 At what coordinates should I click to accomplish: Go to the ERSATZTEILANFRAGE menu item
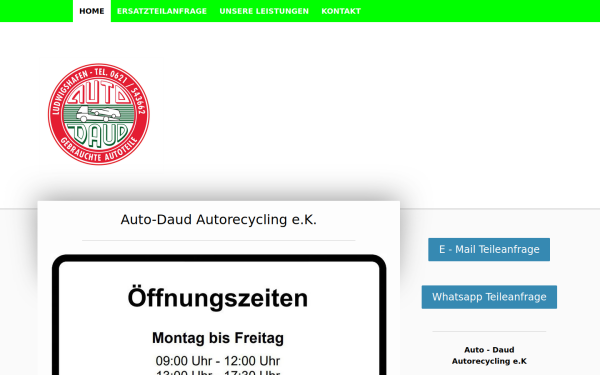[162, 11]
